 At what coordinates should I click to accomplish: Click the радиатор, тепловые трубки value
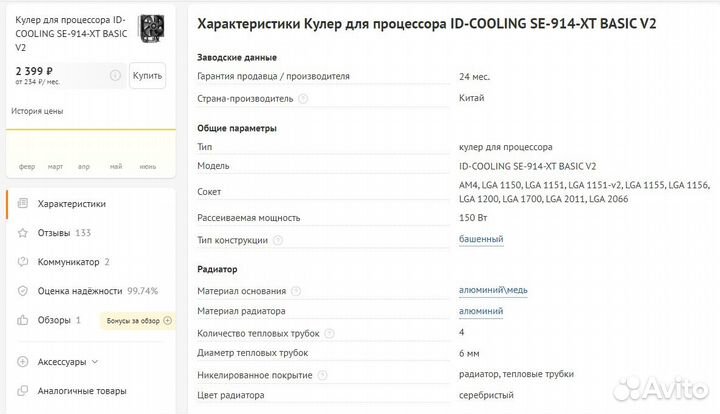tap(516, 374)
